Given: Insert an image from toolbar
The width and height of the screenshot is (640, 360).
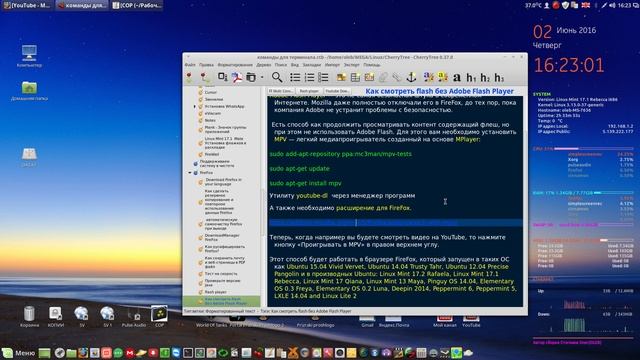Looking at the screenshot, I should click(341, 77).
